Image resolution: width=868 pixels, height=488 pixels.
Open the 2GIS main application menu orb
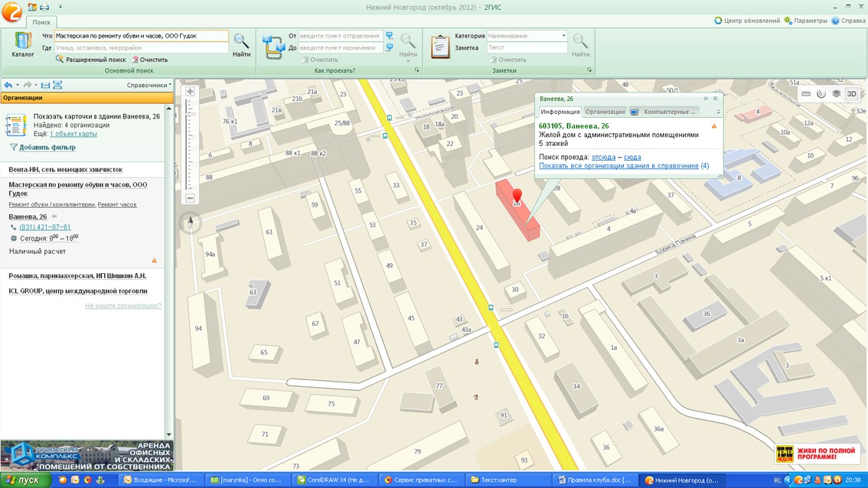click(11, 11)
